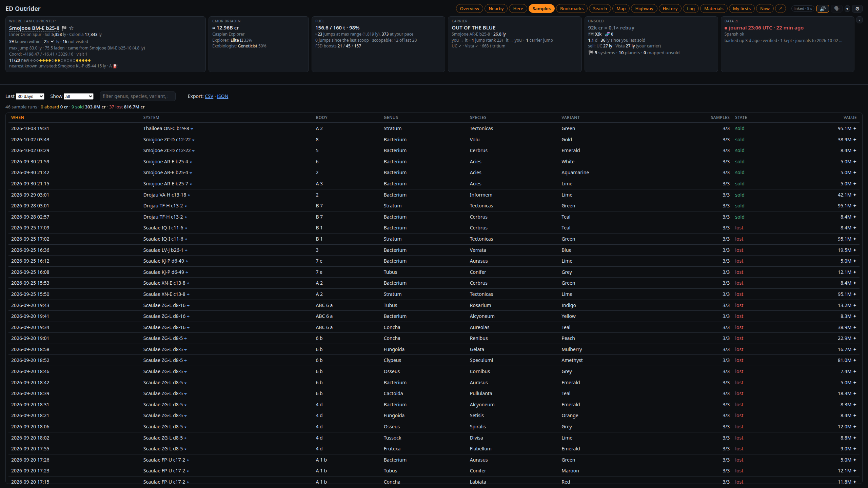Click the star icon beside the 95.1M Thailoea value
This screenshot has height=488, width=868.
click(855, 128)
